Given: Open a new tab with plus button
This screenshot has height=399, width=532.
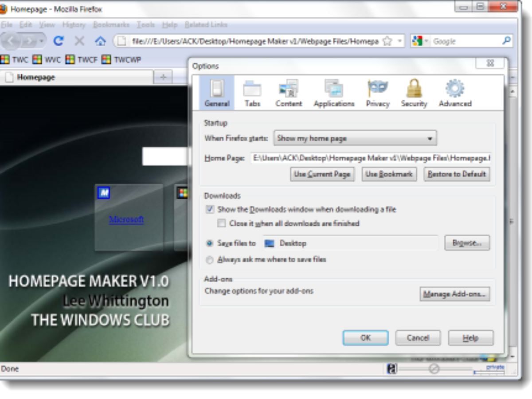Looking at the screenshot, I should [163, 77].
